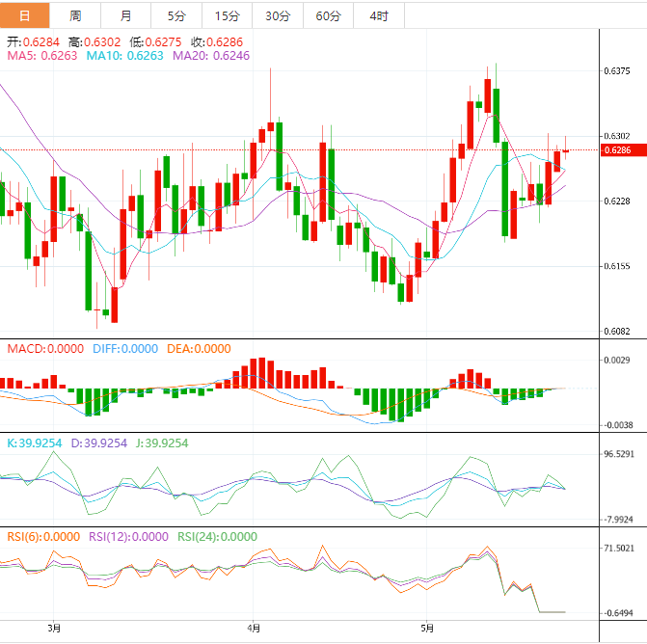Switch to the 5分 timeframe
The image size is (647, 644).
[x=176, y=15]
